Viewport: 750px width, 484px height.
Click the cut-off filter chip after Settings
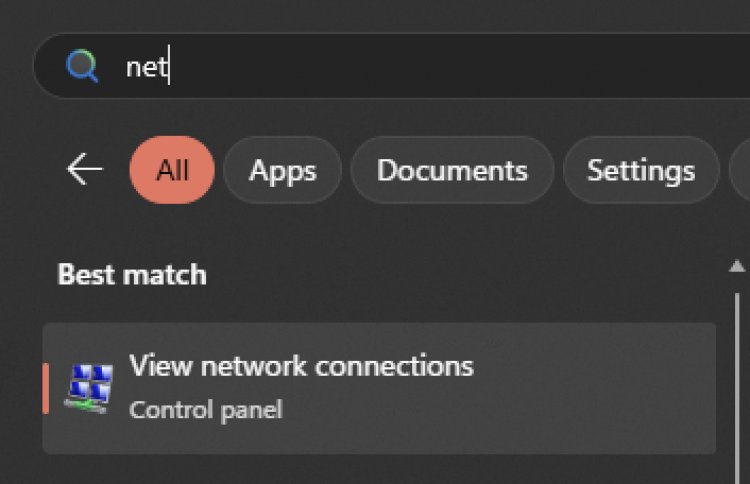[740, 170]
